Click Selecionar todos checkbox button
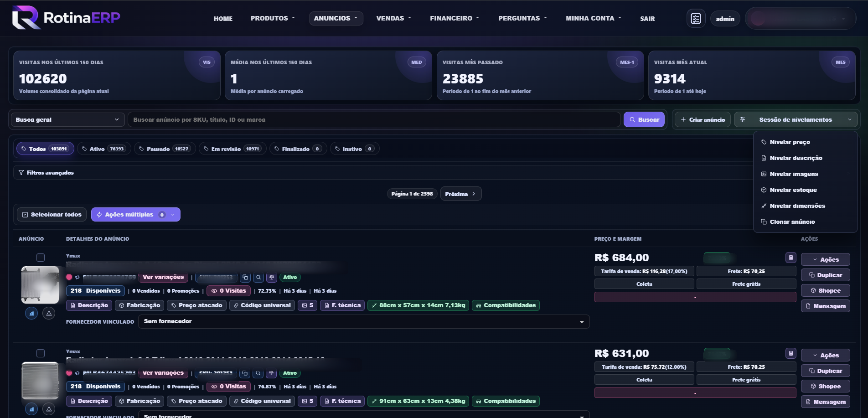 (x=52, y=215)
